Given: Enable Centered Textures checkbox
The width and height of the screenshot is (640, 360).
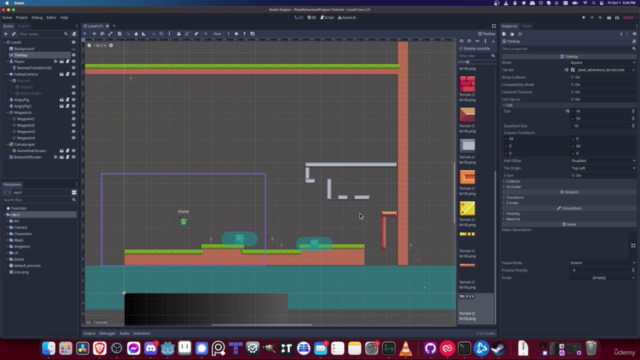Looking at the screenshot, I should click(572, 92).
